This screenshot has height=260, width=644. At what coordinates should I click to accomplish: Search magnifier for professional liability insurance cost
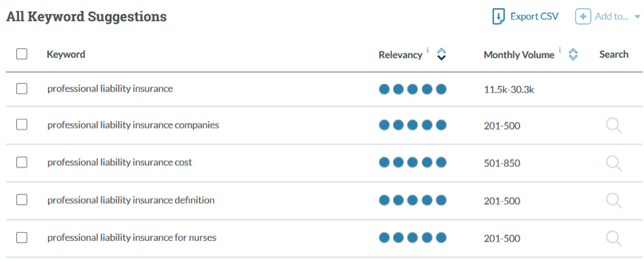click(613, 163)
